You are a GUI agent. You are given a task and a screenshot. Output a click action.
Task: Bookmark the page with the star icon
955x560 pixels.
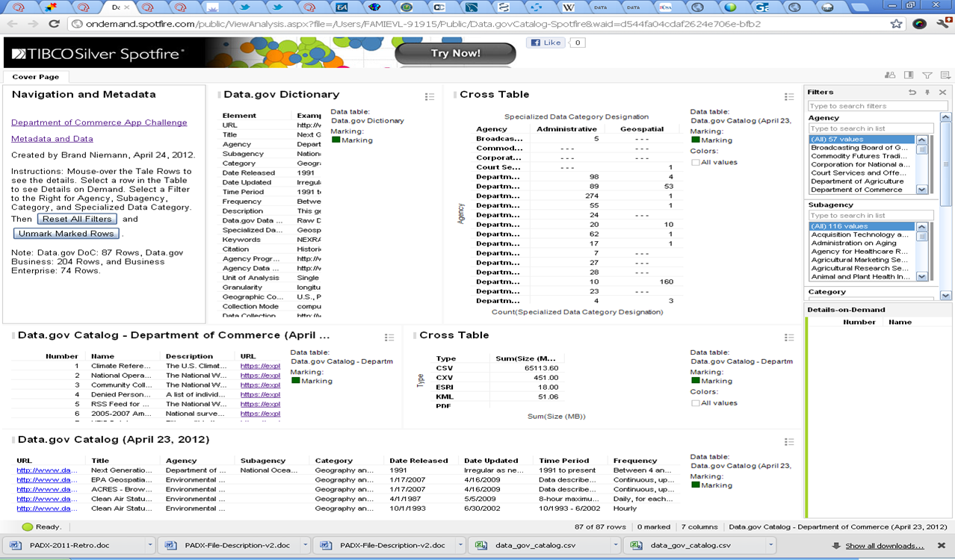(896, 24)
